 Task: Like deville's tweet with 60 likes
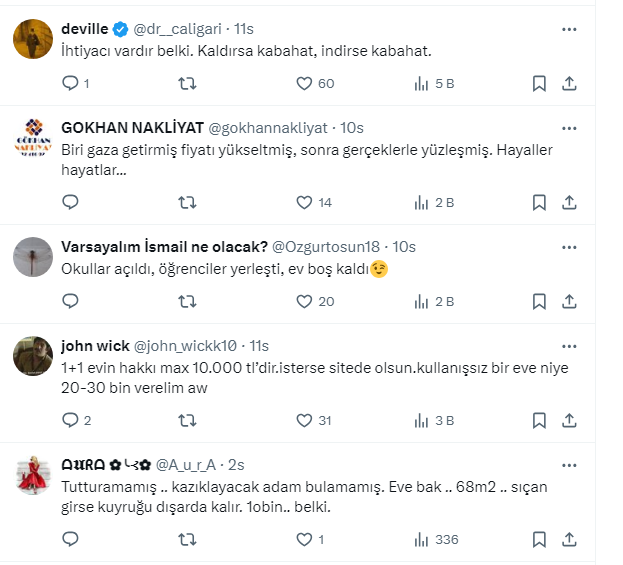coord(306,84)
